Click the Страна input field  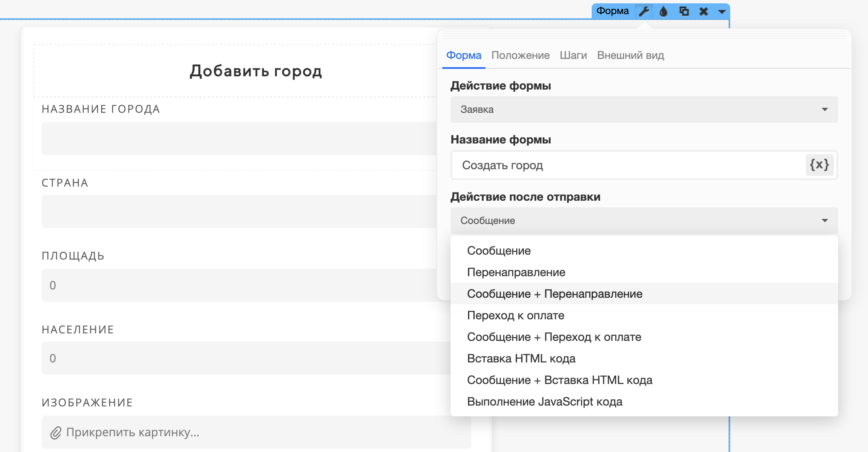point(239,211)
